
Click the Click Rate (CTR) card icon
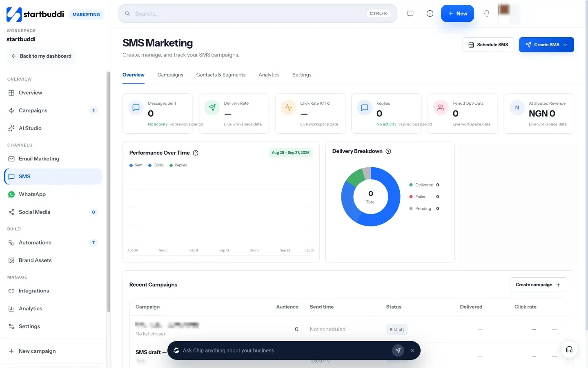289,108
